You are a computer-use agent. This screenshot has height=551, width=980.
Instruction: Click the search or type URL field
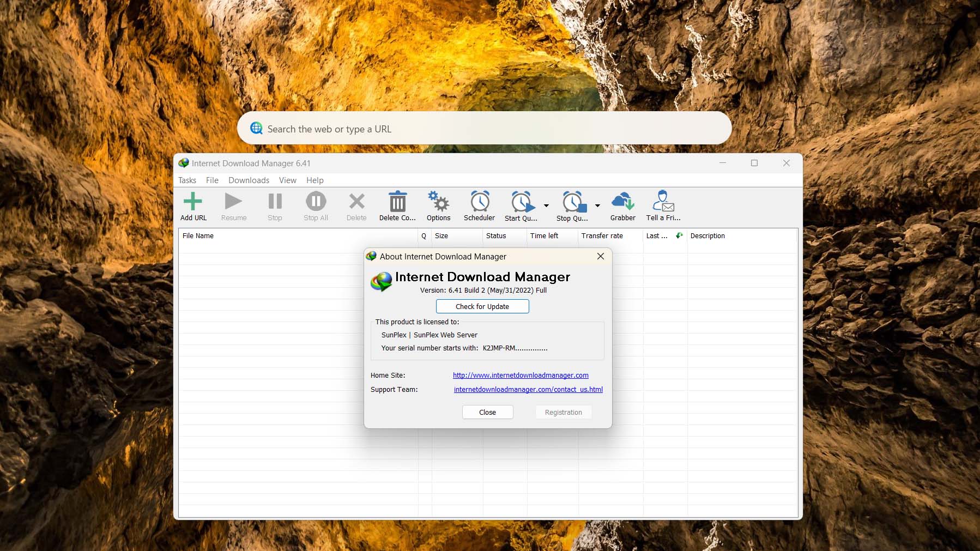484,129
